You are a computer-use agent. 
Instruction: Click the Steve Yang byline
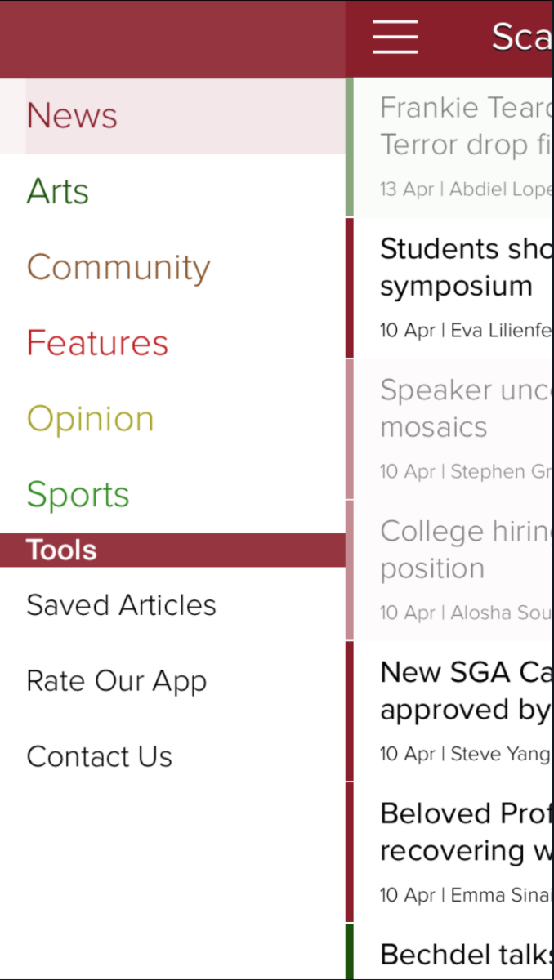click(x=500, y=754)
